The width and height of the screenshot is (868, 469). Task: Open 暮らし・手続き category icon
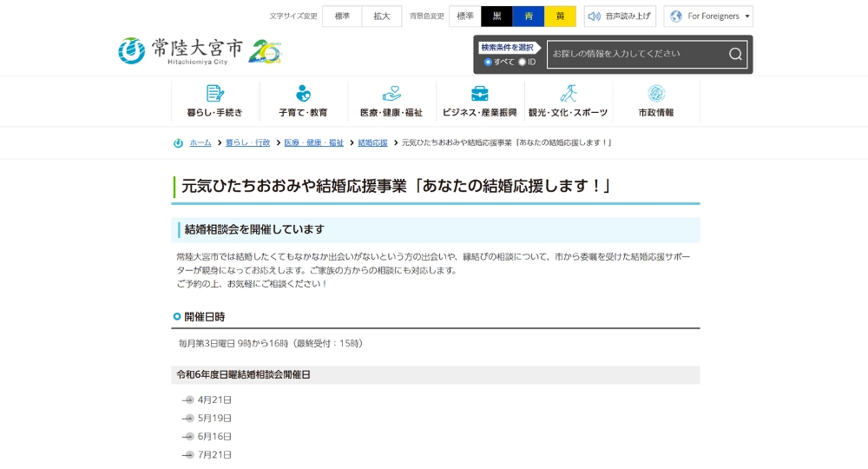(x=215, y=94)
